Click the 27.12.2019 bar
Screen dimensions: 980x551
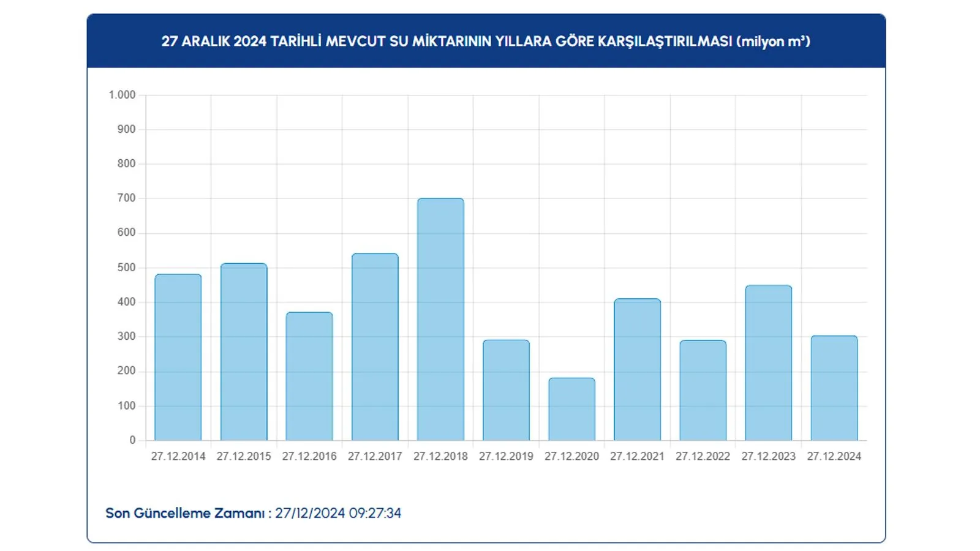(506, 390)
